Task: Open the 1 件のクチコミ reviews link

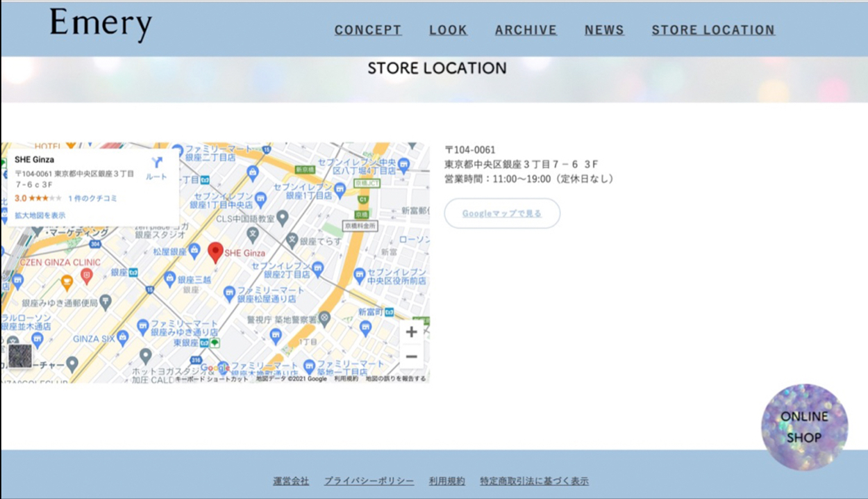Action: 92,198
